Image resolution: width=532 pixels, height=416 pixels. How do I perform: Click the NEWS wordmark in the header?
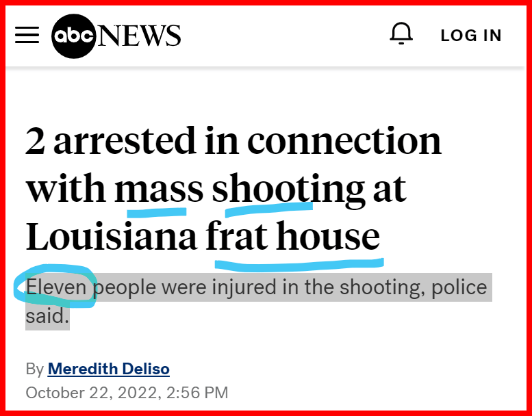(x=140, y=35)
